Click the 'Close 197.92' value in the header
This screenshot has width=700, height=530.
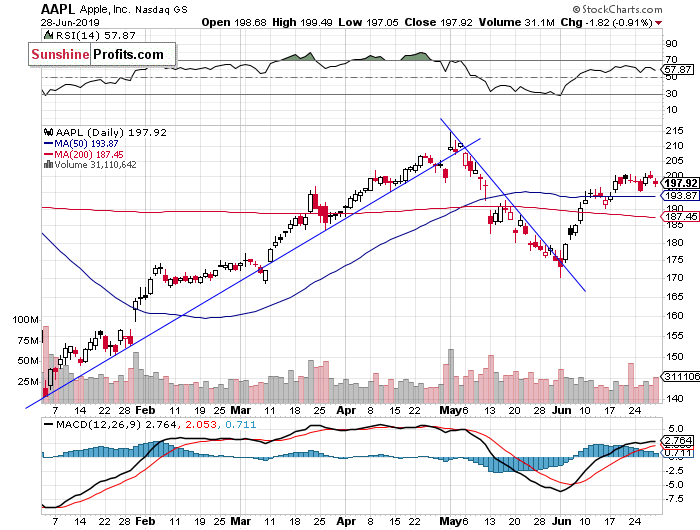pos(438,22)
